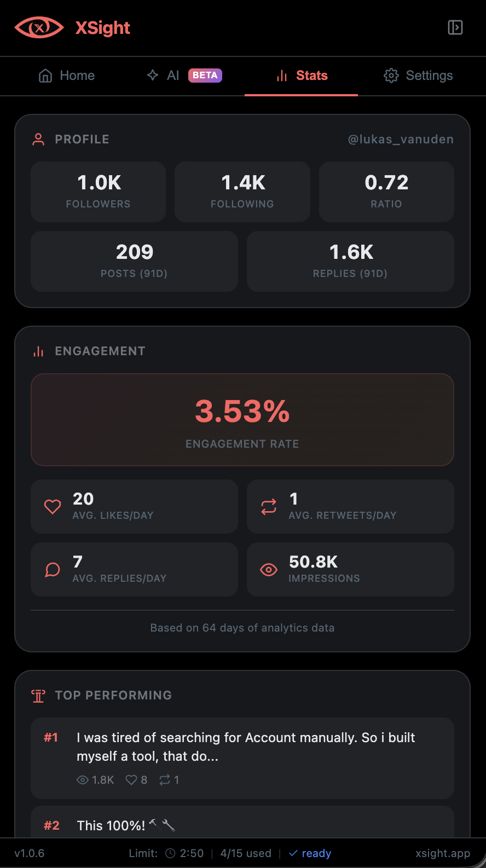Select the heart icon next to avg likes
This screenshot has width=486, height=868.
point(52,506)
